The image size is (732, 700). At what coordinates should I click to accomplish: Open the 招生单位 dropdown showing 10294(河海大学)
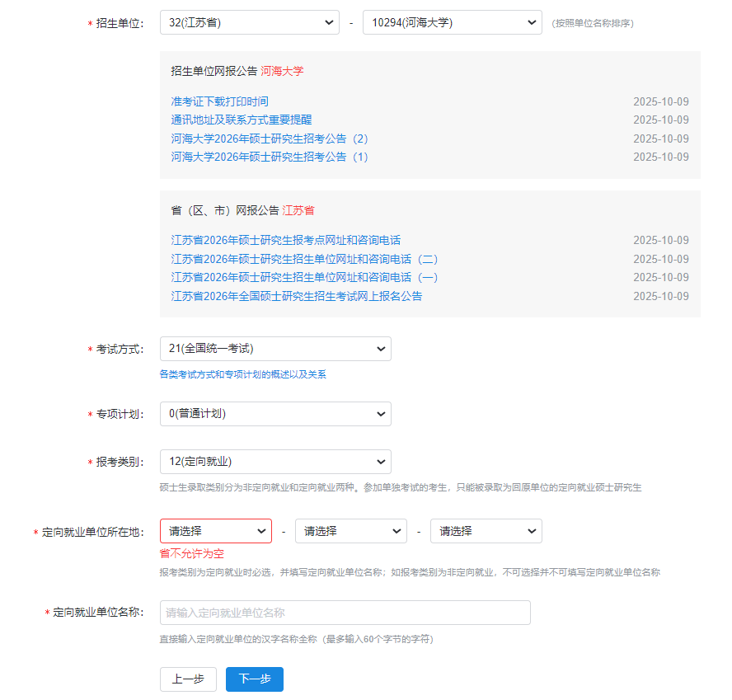(452, 22)
